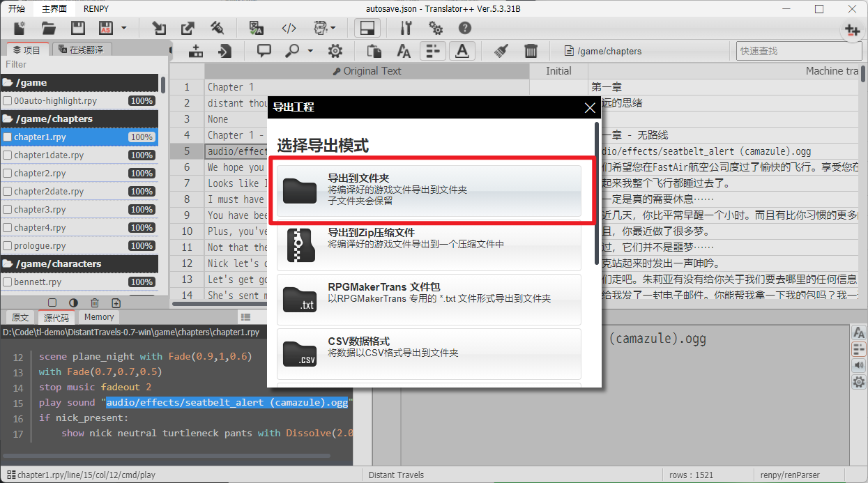Choose 导出到文件夹 export mode
This screenshot has height=483, width=868.
(429, 190)
